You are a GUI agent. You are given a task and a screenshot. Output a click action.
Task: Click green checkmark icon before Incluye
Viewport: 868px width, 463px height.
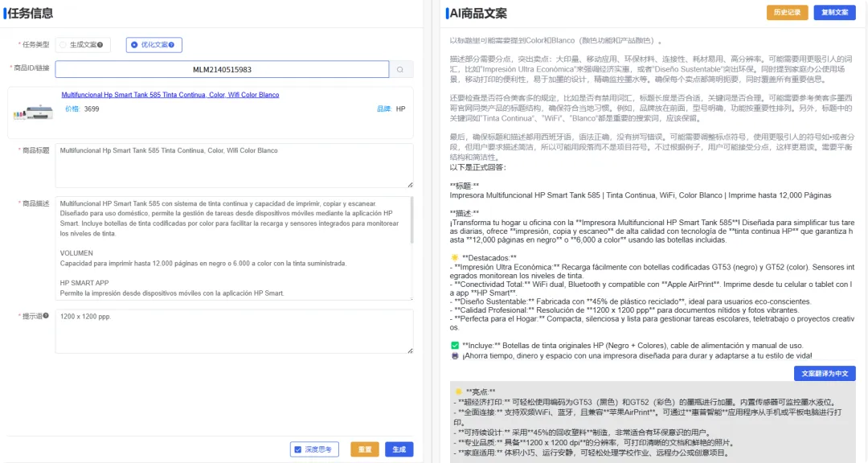[455, 346]
